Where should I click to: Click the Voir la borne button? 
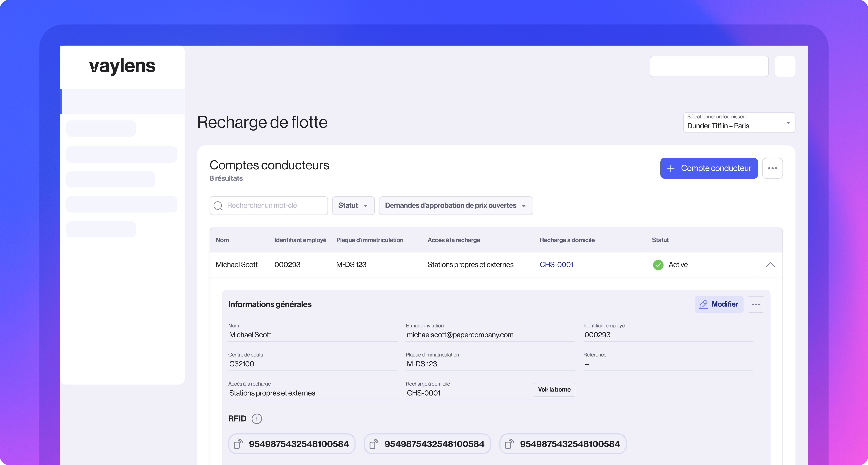[x=554, y=390]
